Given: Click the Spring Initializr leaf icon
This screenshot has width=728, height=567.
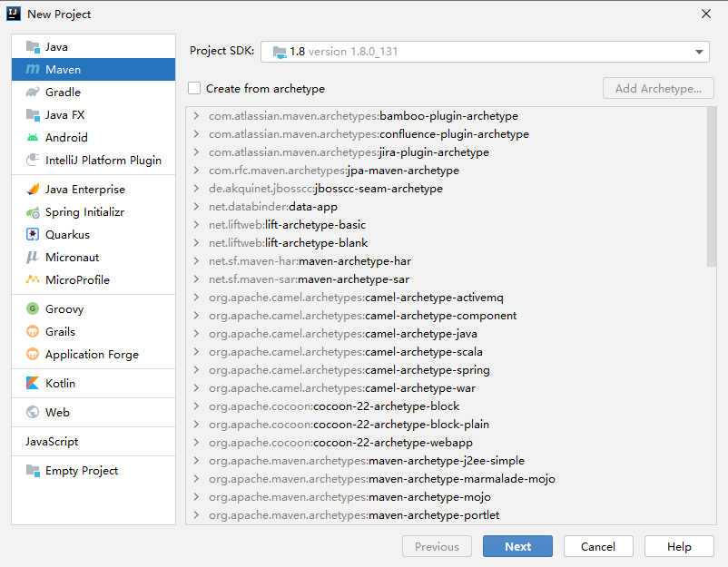Looking at the screenshot, I should point(33,212).
